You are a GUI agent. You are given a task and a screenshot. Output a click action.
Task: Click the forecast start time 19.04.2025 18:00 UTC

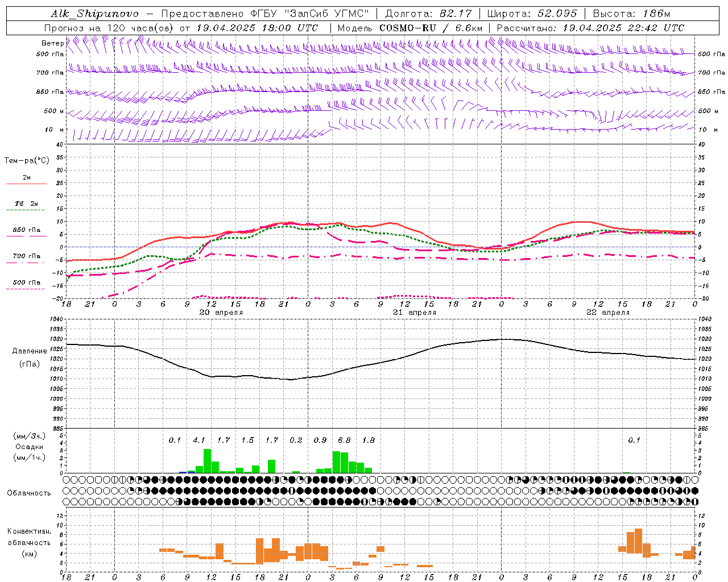tap(257, 28)
